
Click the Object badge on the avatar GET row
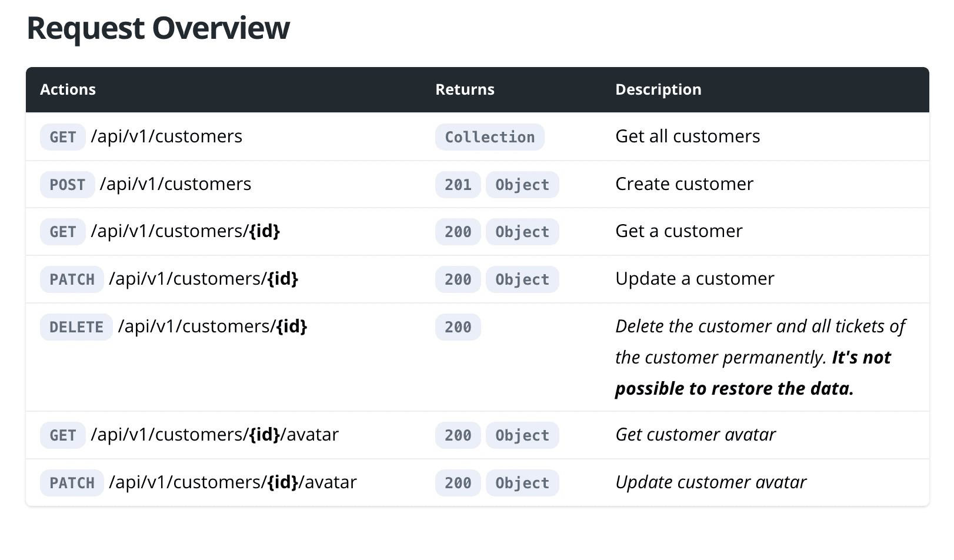(522, 435)
